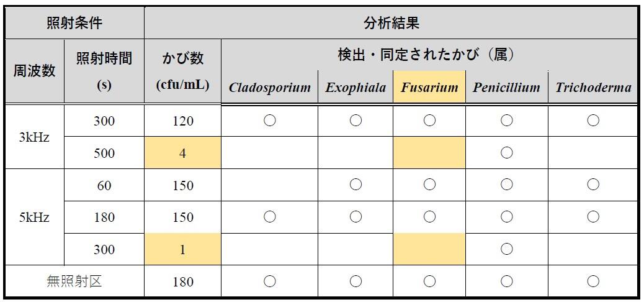Select the Penicillium column header

click(x=506, y=88)
